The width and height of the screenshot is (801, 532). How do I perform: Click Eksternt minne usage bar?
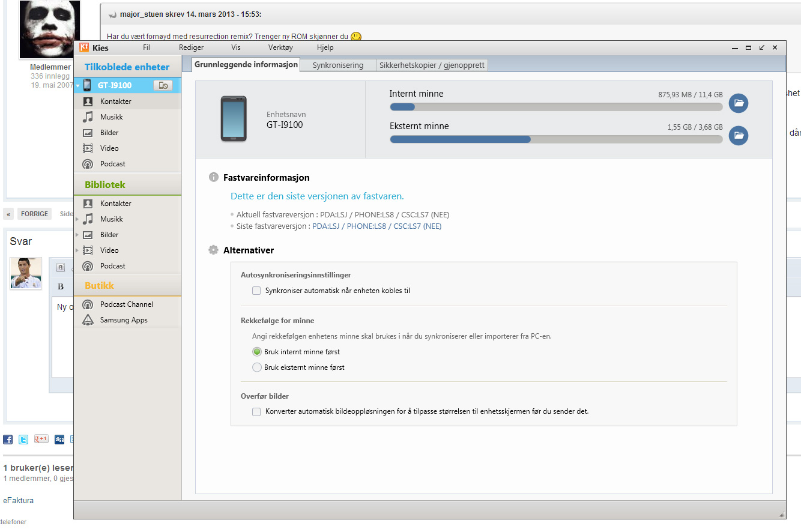(x=556, y=139)
